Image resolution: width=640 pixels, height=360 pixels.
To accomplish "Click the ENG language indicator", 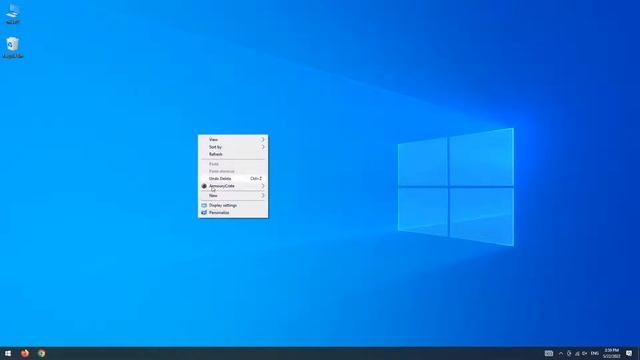I will (595, 353).
